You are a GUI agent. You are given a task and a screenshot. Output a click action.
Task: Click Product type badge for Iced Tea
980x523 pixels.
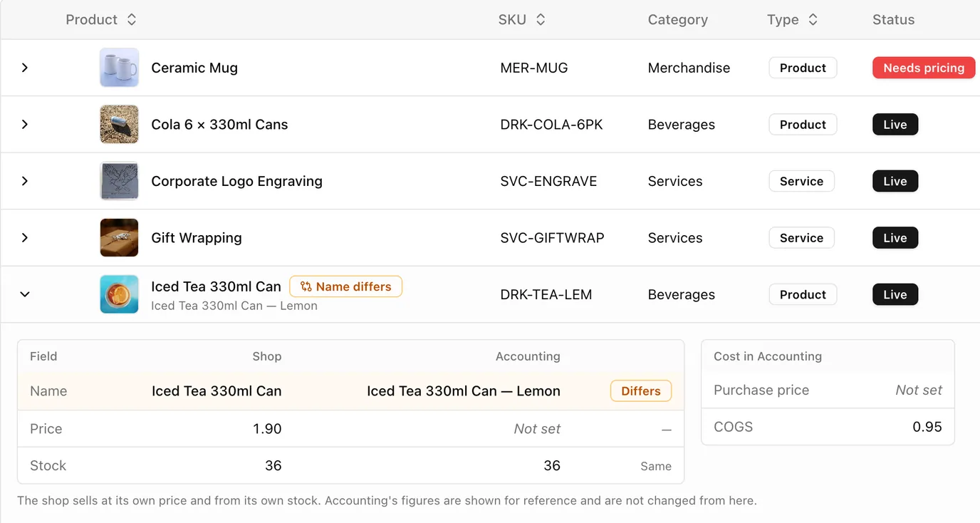[x=803, y=294]
